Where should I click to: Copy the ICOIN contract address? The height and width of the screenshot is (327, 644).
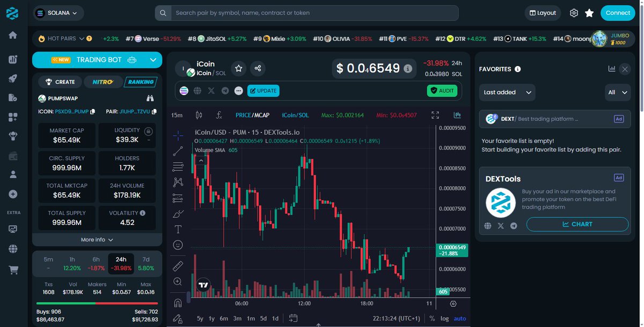tap(92, 112)
